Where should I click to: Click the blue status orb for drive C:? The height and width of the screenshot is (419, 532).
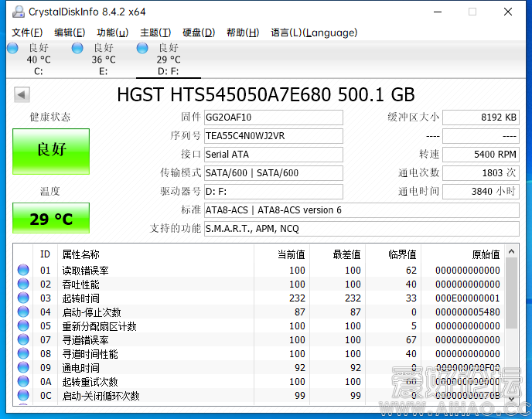(x=12, y=48)
